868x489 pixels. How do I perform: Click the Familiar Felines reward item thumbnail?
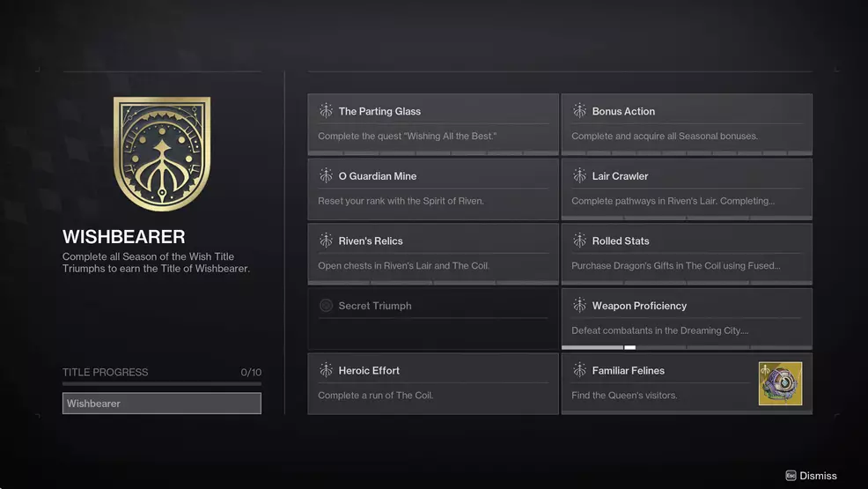(x=780, y=383)
